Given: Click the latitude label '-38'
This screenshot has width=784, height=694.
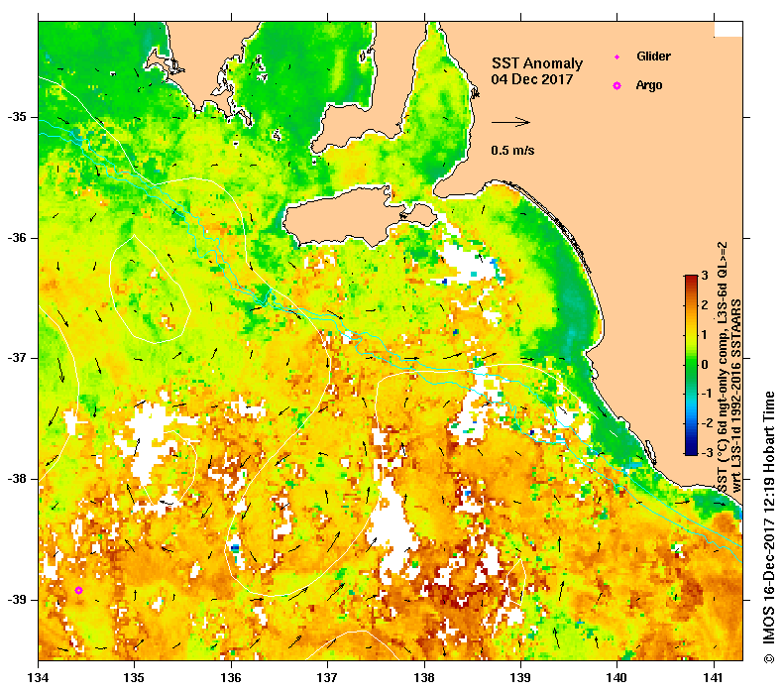Looking at the screenshot, I should pyautogui.click(x=17, y=479).
